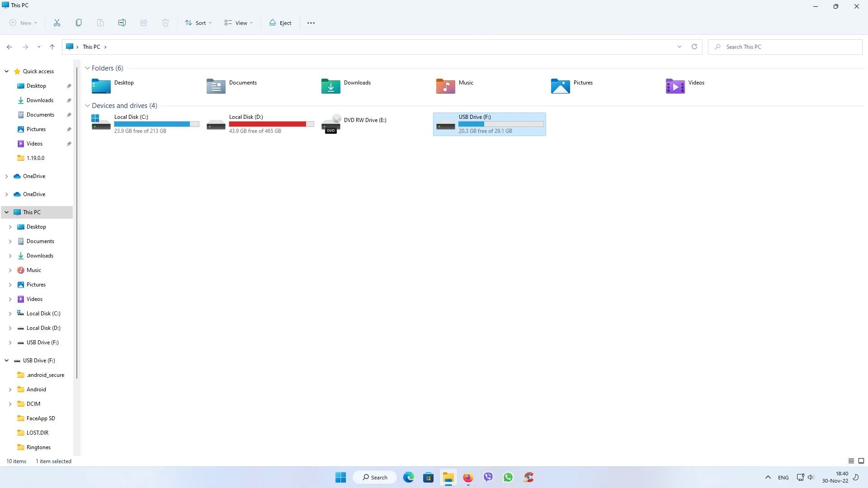868x488 pixels.
Task: Click the Cut scissors icon in toolbar
Action: (57, 23)
